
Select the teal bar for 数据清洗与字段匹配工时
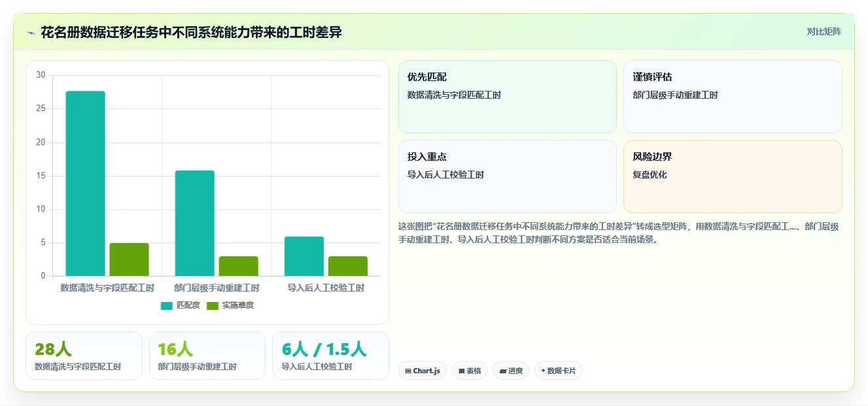pyautogui.click(x=86, y=184)
